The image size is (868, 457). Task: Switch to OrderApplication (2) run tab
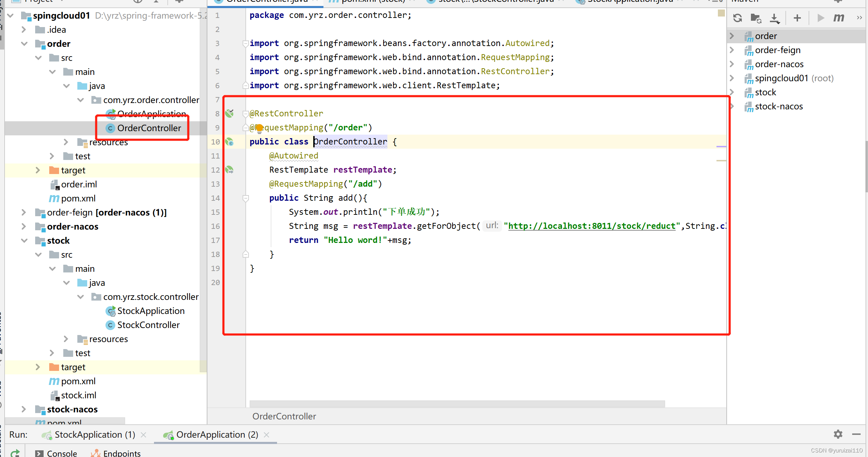click(217, 435)
